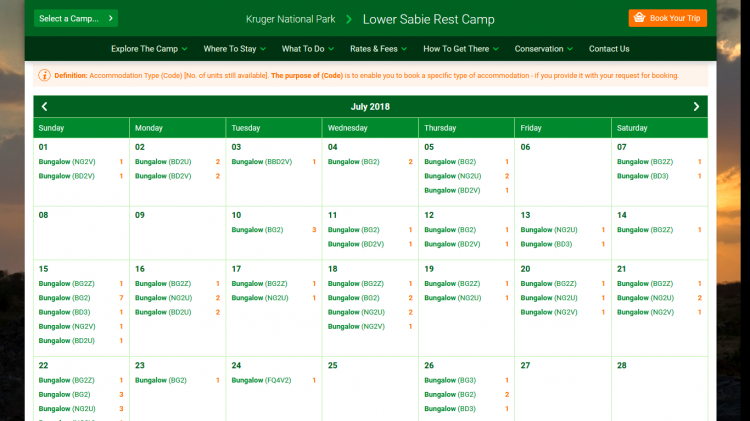Image resolution: width=750 pixels, height=421 pixels.
Task: Select Bungalow (BD2V) on July 12
Action: pyautogui.click(x=452, y=244)
